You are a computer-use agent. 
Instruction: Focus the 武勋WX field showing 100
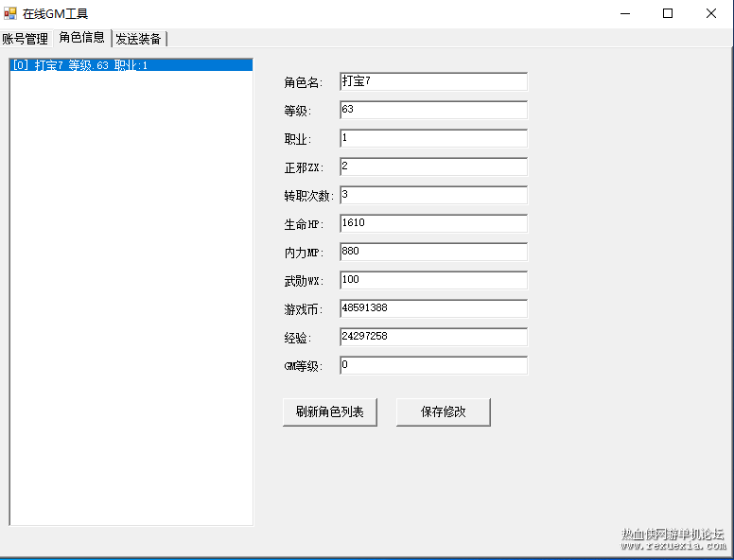[433, 280]
